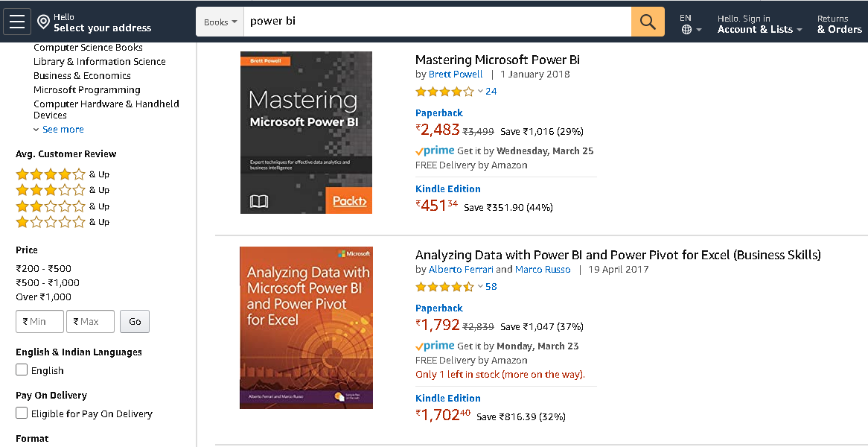Select the Microsoft Programming category
This screenshot has width=868, height=447.
pos(86,90)
